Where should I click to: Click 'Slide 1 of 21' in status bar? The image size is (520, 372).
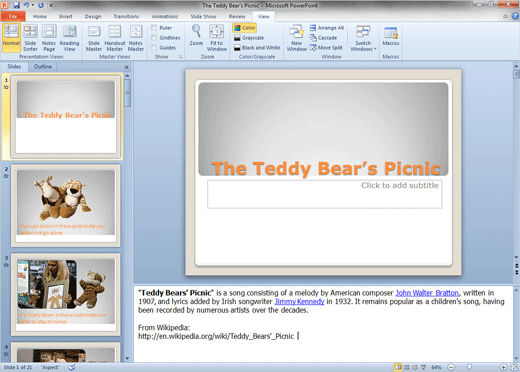point(18,367)
